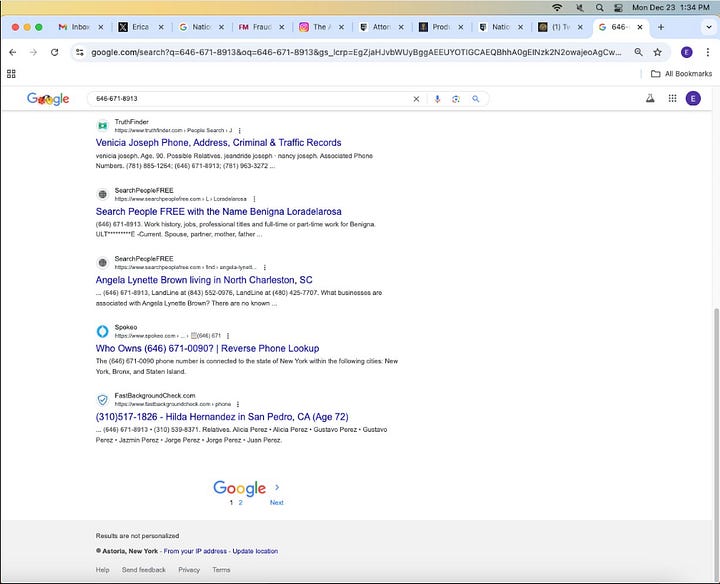Open Hilda Hernandez in San Pedro result
The height and width of the screenshot is (584, 720).
click(222, 417)
